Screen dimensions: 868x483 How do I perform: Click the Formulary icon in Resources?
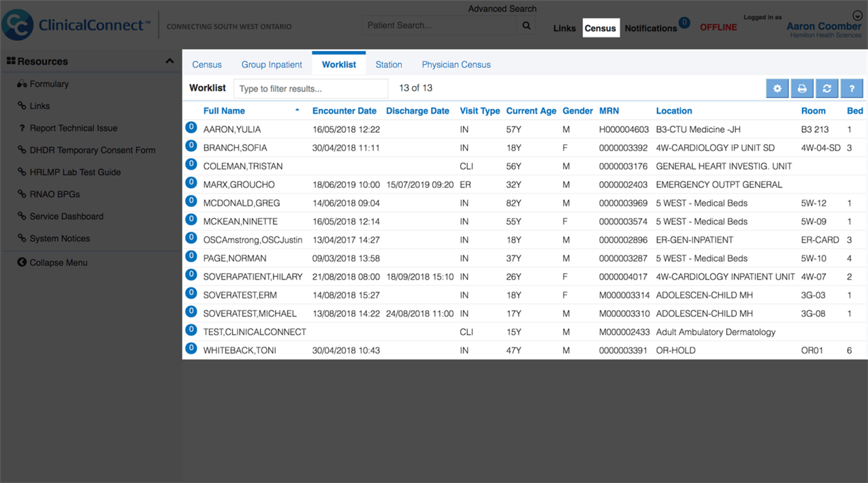(22, 84)
